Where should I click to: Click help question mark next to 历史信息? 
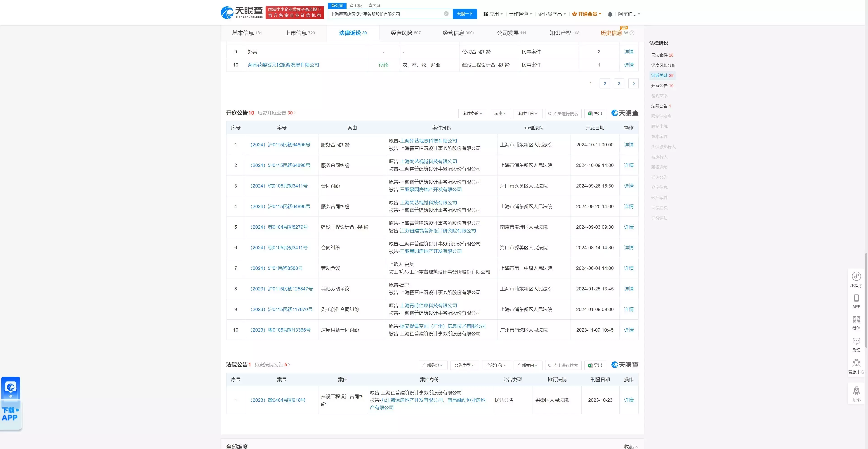coord(632,33)
